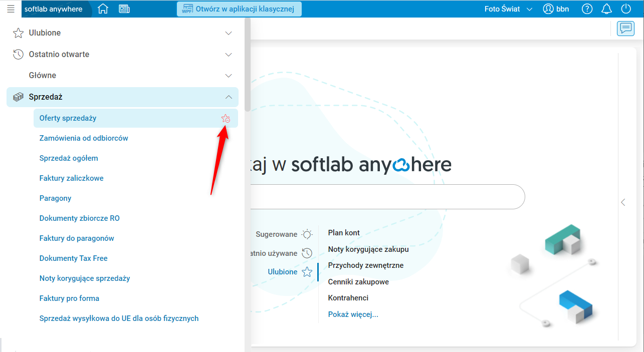Image resolution: width=644 pixels, height=352 pixels.
Task: Open Oferty sprzedaży
Action: pos(136,118)
